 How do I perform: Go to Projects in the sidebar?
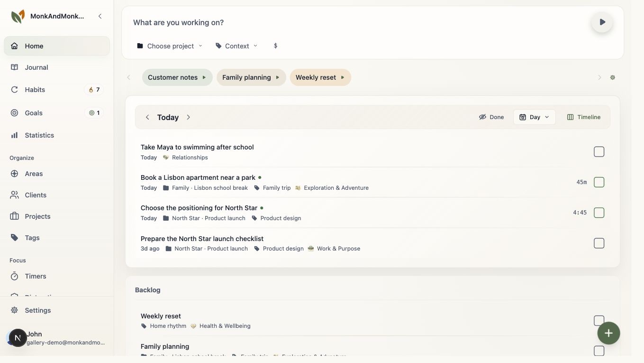(57, 216)
